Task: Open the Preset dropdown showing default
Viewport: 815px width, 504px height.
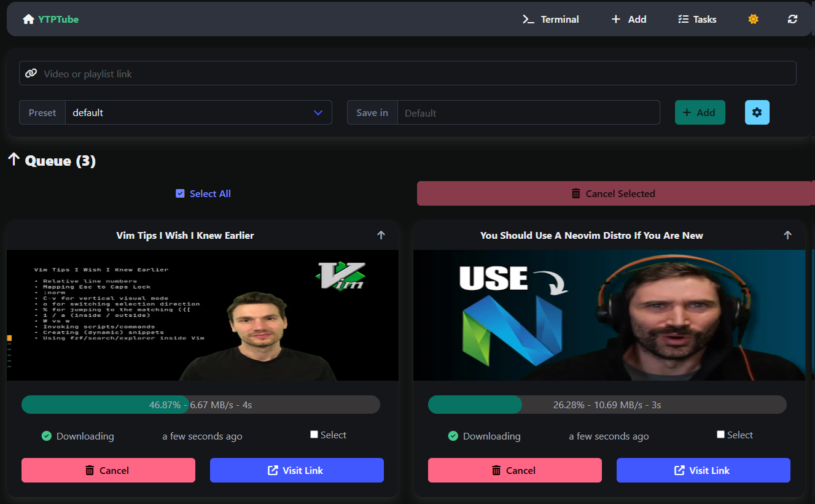Action: tap(199, 112)
